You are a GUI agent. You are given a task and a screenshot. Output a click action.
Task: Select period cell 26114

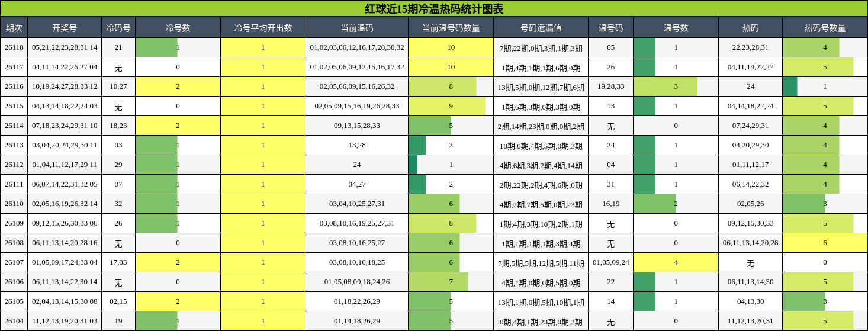tap(14, 126)
